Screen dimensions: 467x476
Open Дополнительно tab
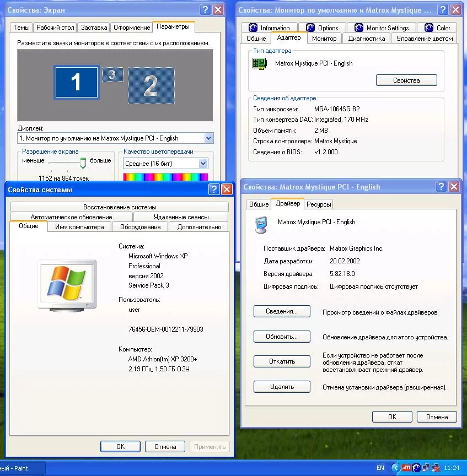coord(199,227)
